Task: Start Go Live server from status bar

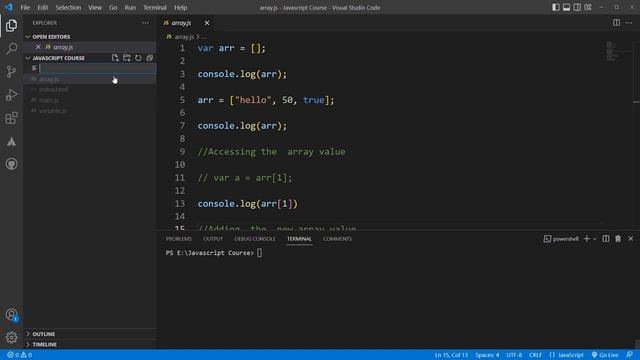Action: point(605,355)
